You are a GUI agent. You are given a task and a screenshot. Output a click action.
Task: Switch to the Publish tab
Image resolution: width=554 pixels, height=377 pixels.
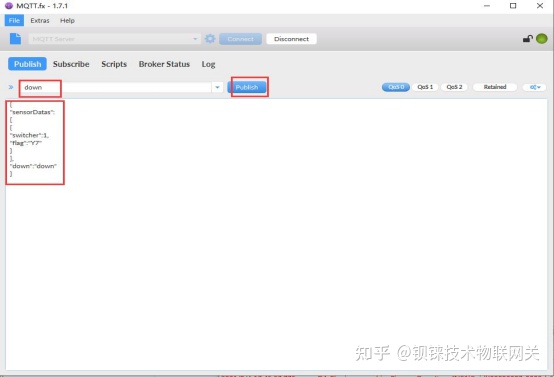click(27, 64)
